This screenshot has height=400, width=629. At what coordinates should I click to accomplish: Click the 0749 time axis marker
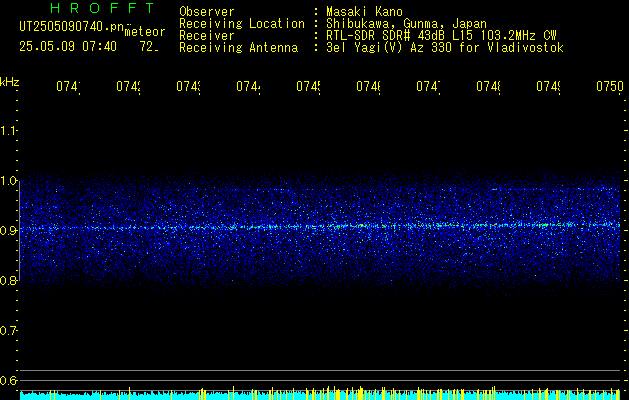[x=549, y=87]
